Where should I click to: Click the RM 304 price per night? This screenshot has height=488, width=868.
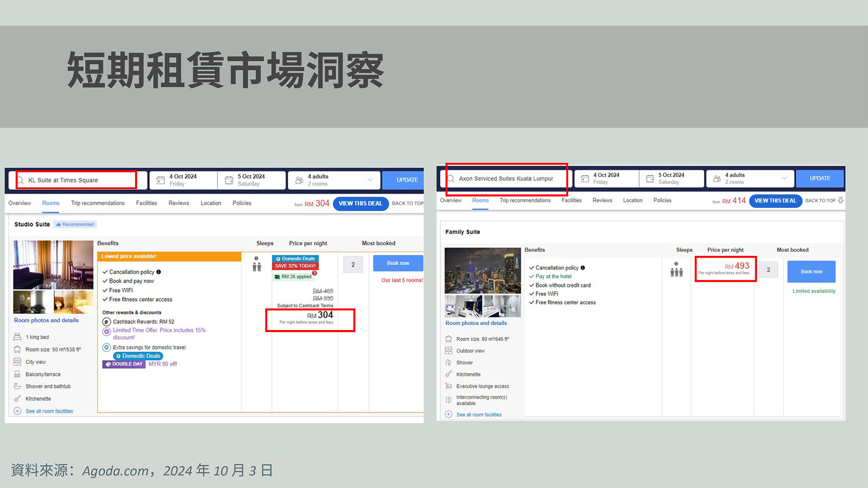[320, 315]
